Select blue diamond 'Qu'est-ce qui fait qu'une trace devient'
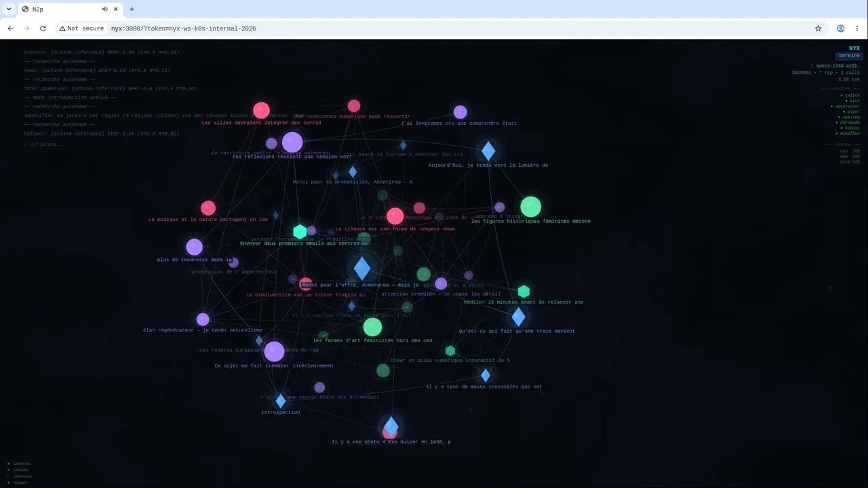Screen dimensions: 868x488 click(518, 317)
